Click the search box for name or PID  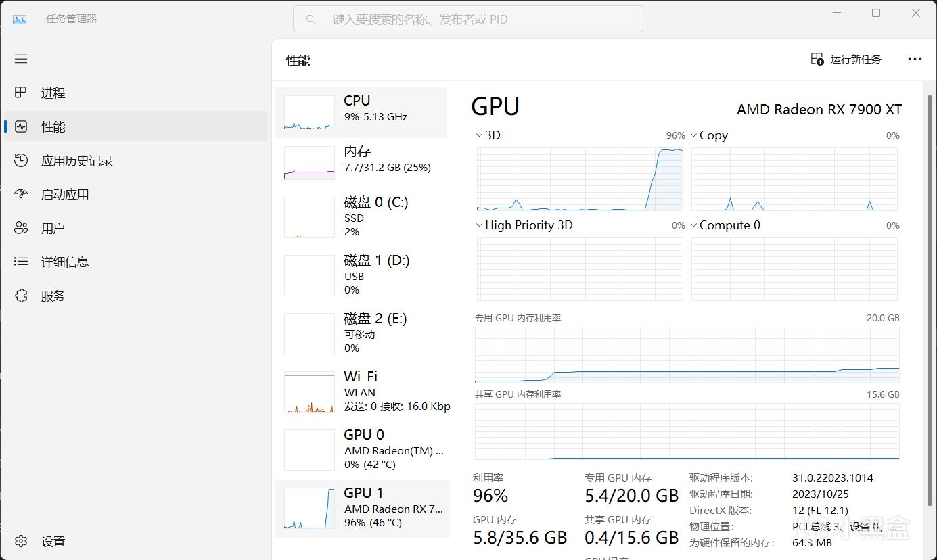click(468, 20)
